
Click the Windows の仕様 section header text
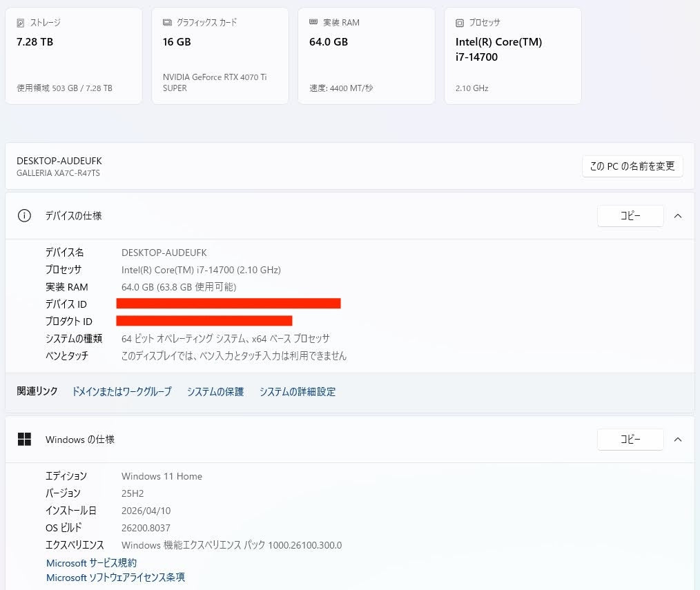click(x=80, y=440)
